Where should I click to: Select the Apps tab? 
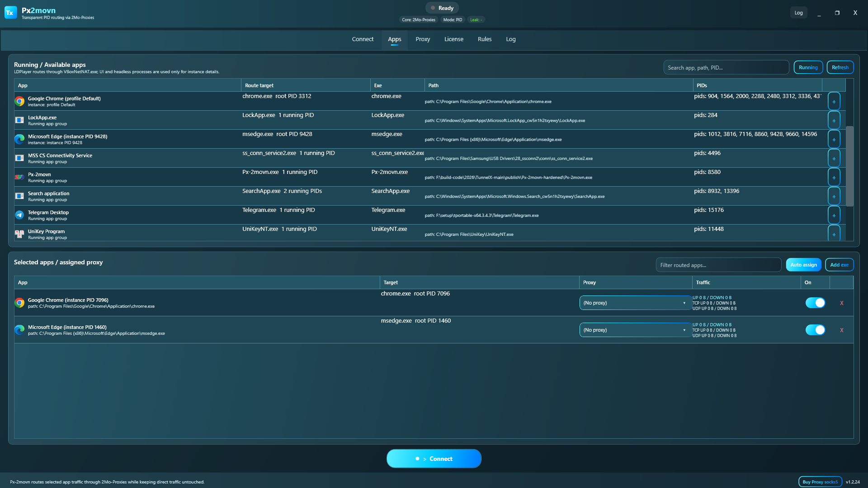pyautogui.click(x=395, y=39)
